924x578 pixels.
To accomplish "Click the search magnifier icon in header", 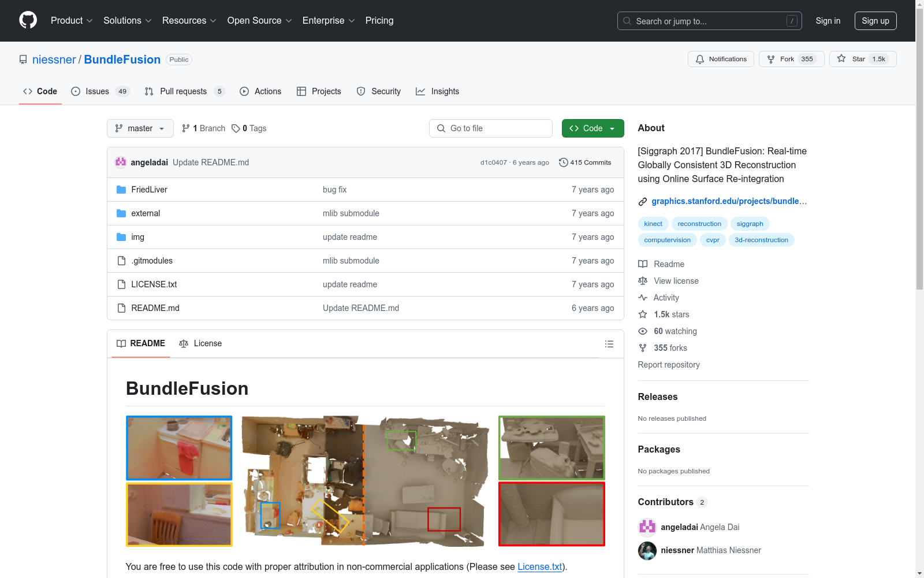I will [x=627, y=21].
